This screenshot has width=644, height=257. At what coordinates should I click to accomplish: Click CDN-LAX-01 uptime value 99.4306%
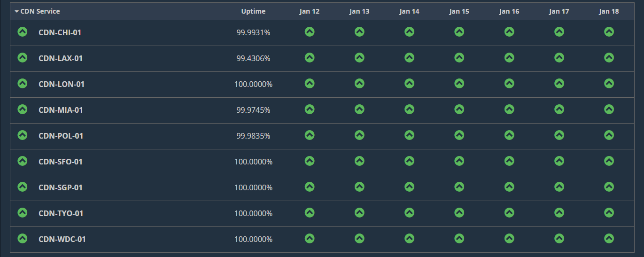coord(253,58)
